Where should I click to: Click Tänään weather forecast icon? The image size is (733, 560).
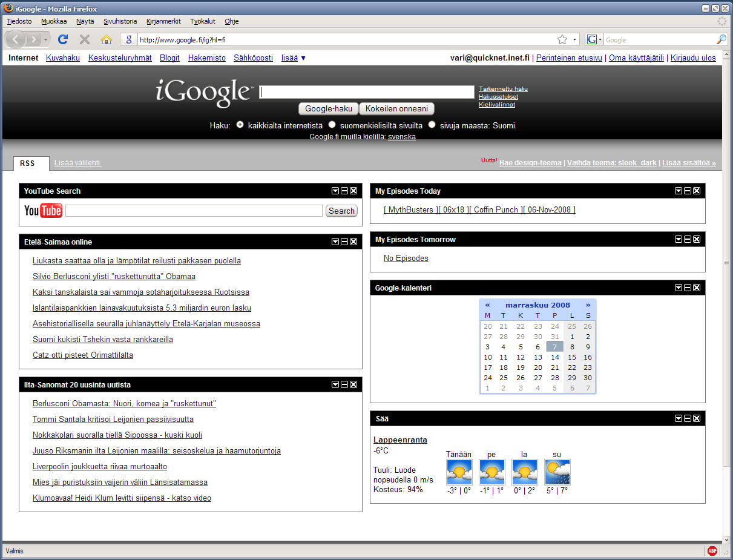pos(459,472)
